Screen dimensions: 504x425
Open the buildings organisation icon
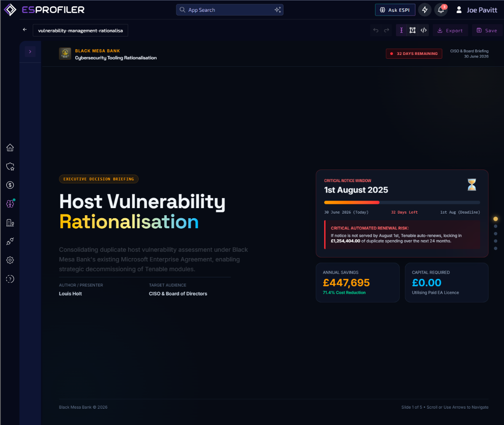(10, 223)
